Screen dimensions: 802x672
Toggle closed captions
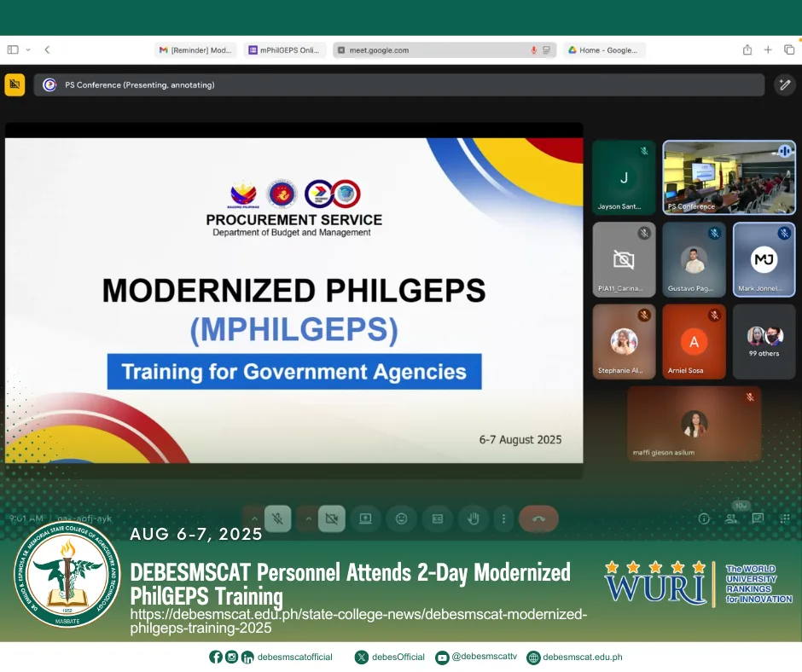438,518
